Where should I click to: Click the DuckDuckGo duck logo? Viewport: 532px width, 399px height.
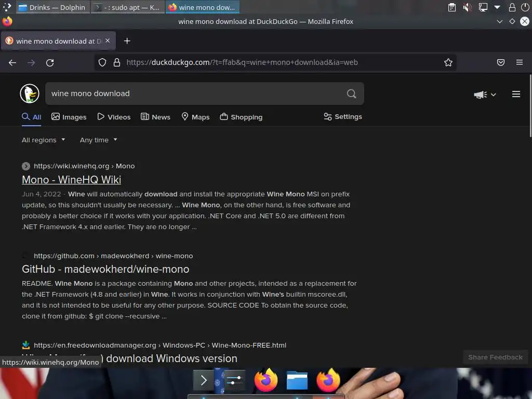30,94
